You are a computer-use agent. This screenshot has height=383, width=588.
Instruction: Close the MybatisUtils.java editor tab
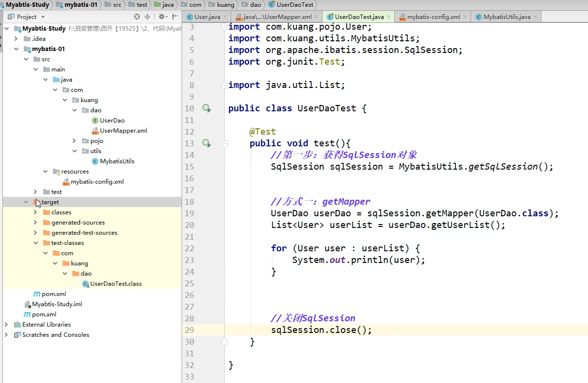pos(535,17)
